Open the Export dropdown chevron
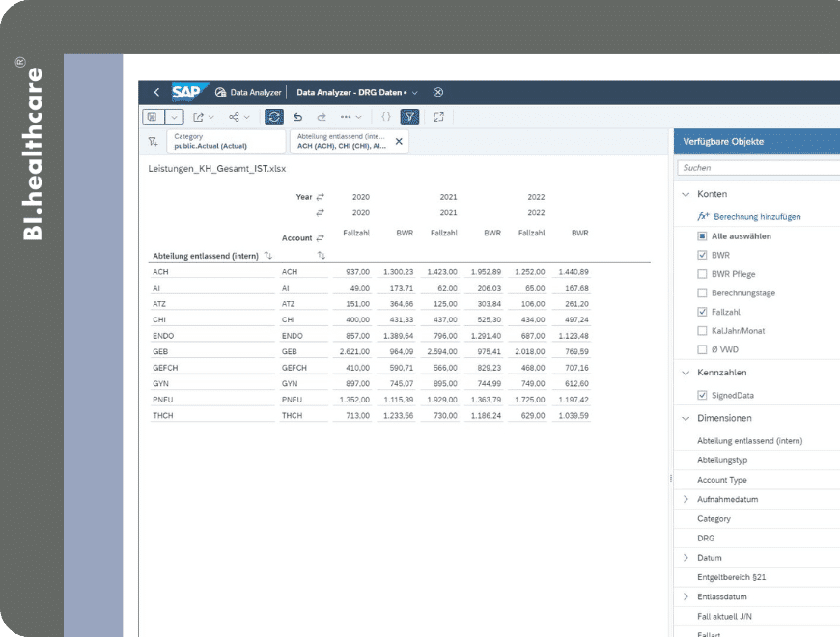The image size is (840, 637). click(x=211, y=117)
